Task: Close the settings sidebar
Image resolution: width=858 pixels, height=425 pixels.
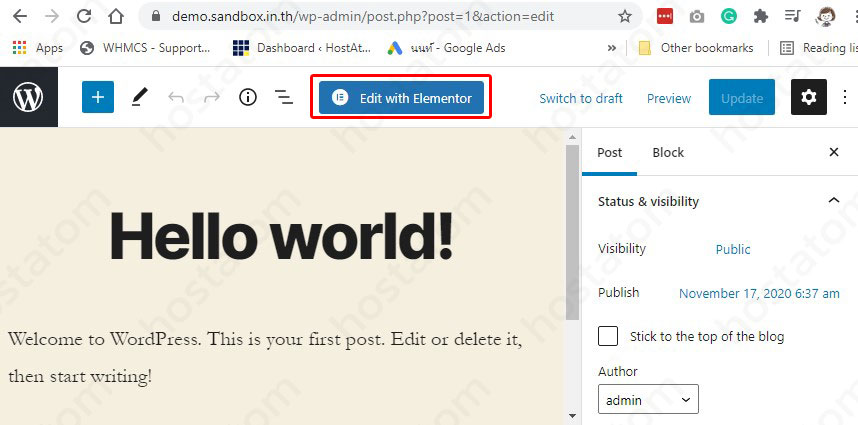Action: pos(834,152)
